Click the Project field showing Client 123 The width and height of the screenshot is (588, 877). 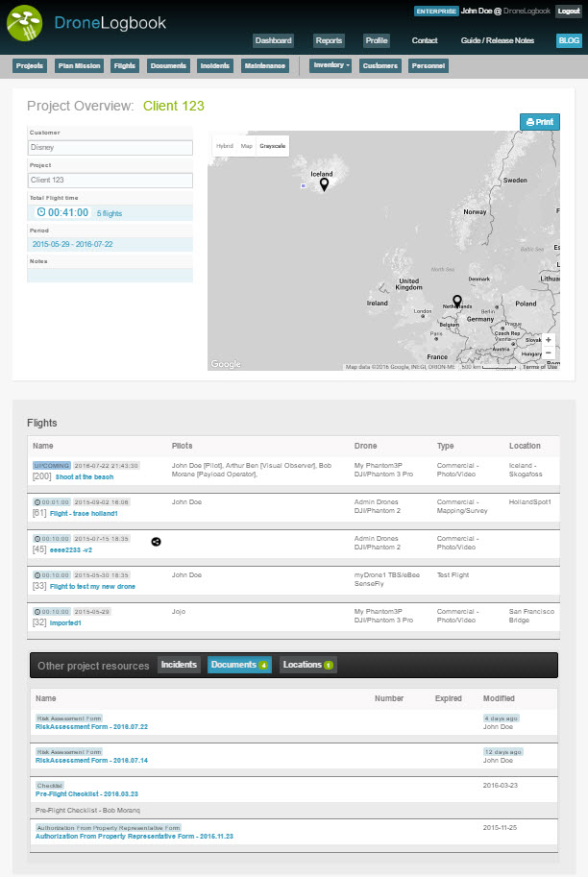[x=110, y=180]
